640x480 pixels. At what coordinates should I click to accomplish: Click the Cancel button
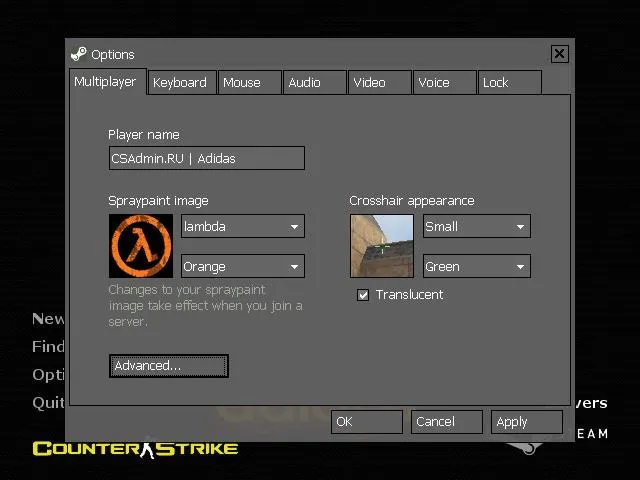(x=447, y=422)
